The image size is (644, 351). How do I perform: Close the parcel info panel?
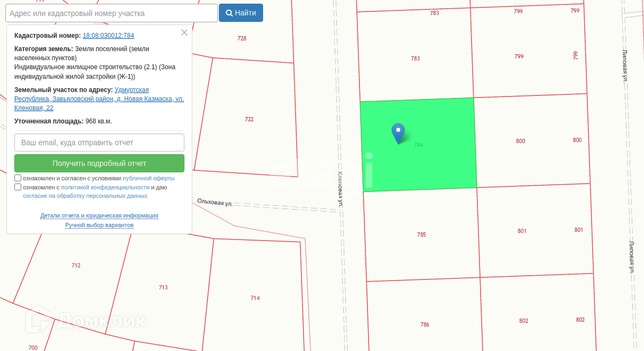tap(184, 32)
